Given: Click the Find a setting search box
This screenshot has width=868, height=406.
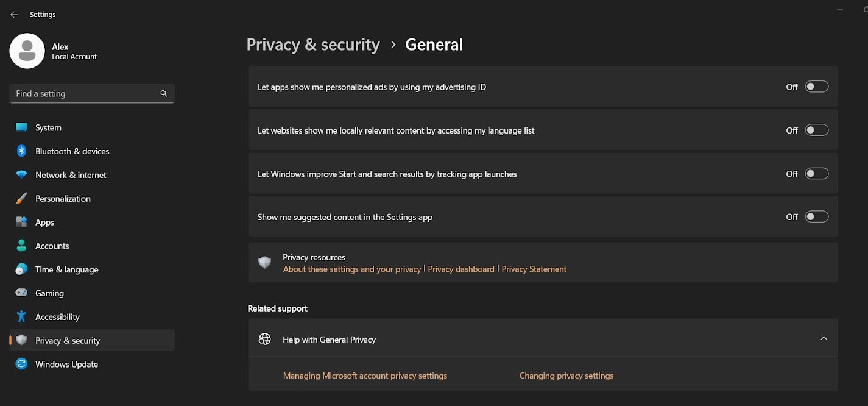Looking at the screenshot, I should point(85,94).
